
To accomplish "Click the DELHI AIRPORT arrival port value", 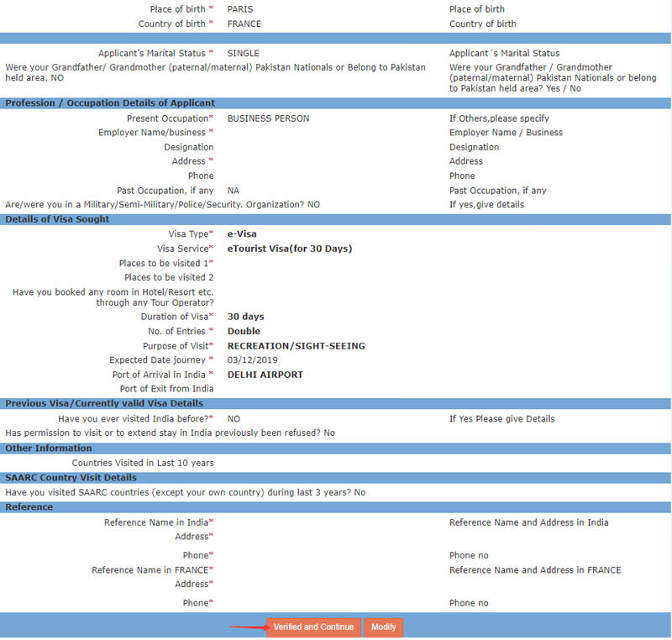I will pos(265,375).
